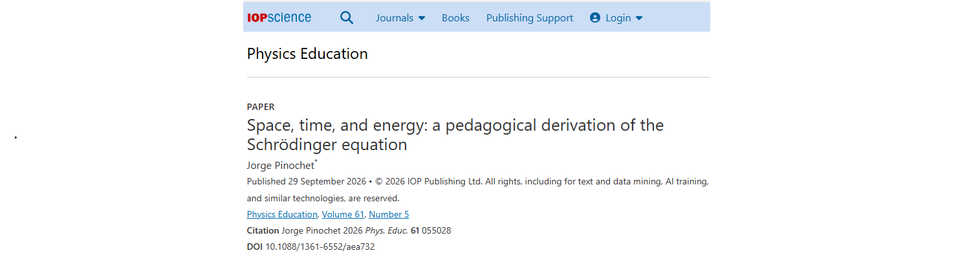This screenshot has width=980, height=275.
Task: Select the Login text label
Action: coord(618,18)
